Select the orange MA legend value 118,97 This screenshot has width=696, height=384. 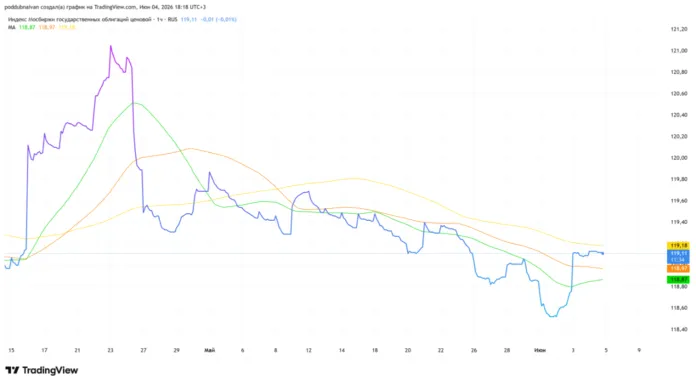pos(47,28)
